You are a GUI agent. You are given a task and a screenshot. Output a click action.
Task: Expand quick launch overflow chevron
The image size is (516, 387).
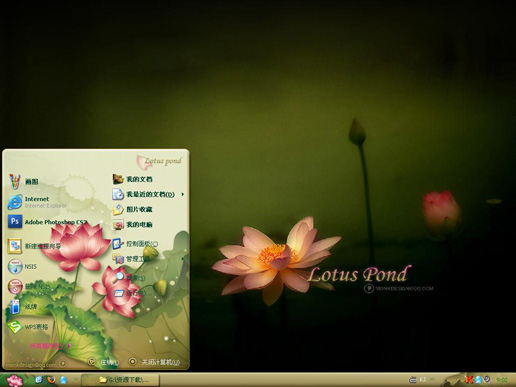tap(76, 380)
